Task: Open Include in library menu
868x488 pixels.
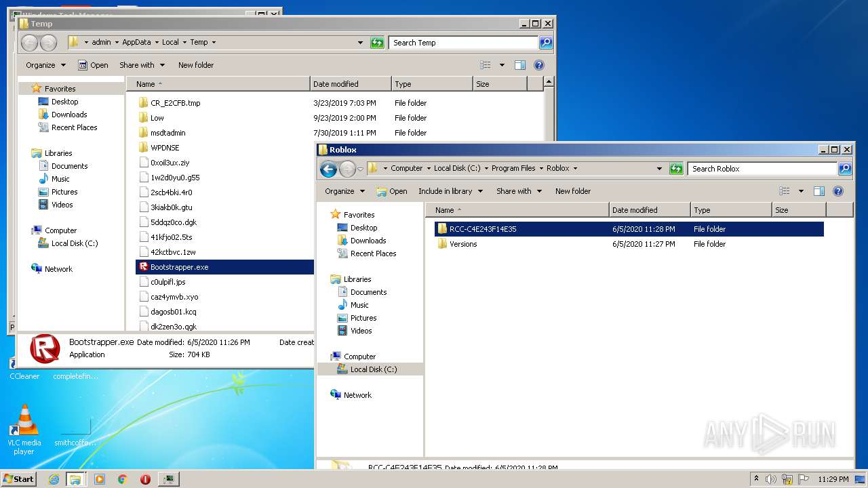Action: click(450, 191)
